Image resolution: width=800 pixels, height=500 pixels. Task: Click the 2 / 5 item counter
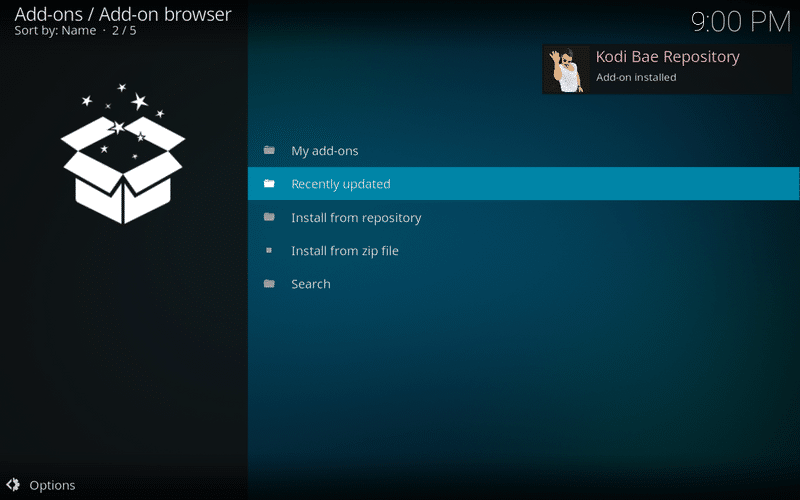click(123, 31)
